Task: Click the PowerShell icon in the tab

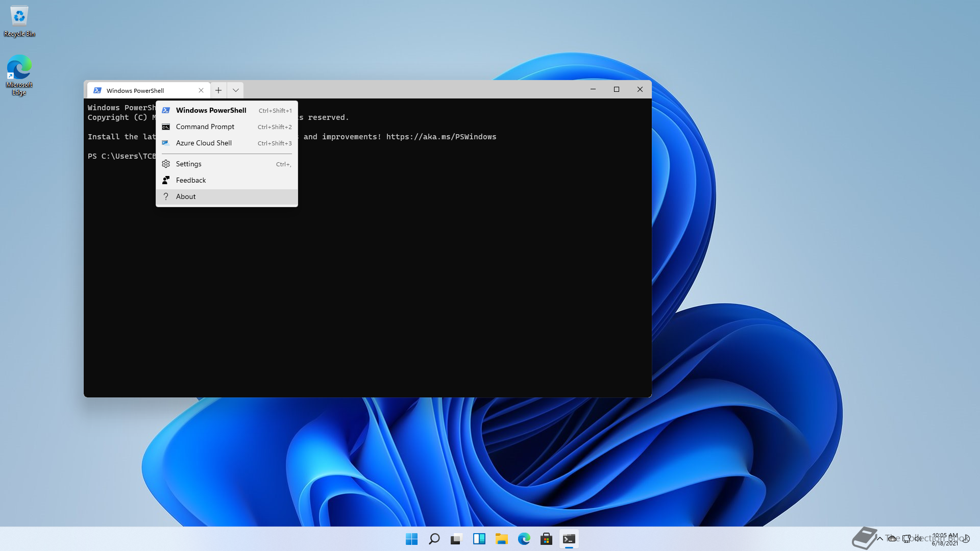Action: coord(97,90)
